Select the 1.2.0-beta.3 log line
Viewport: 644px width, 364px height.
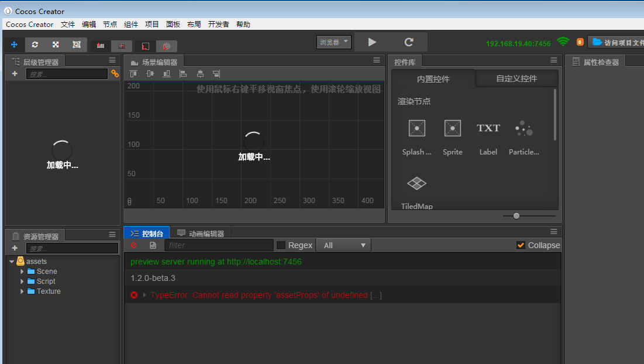(x=153, y=278)
